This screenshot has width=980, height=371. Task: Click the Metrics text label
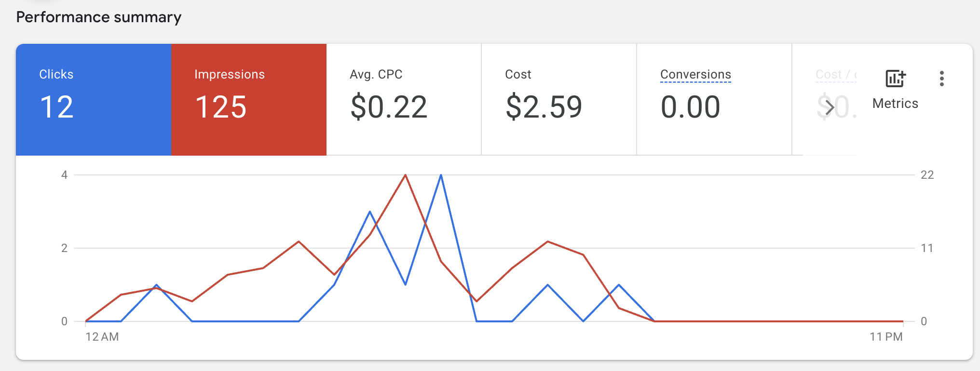tap(895, 104)
